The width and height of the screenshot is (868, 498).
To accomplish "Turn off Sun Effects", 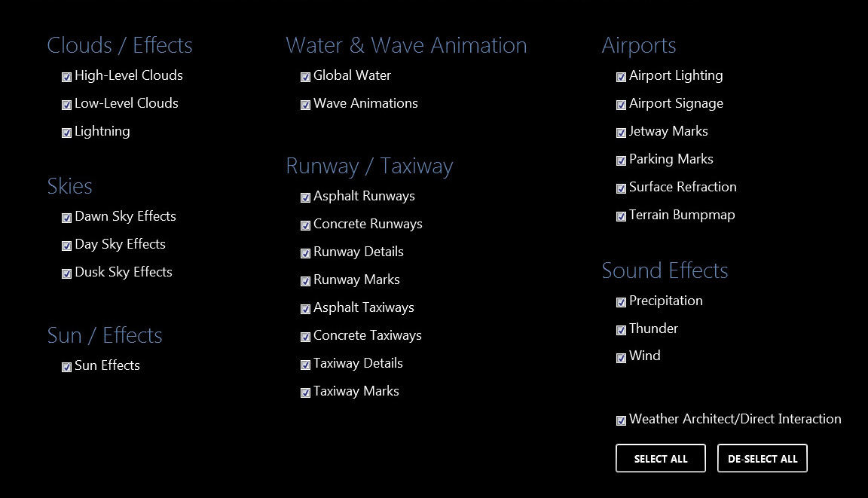I will click(66, 367).
